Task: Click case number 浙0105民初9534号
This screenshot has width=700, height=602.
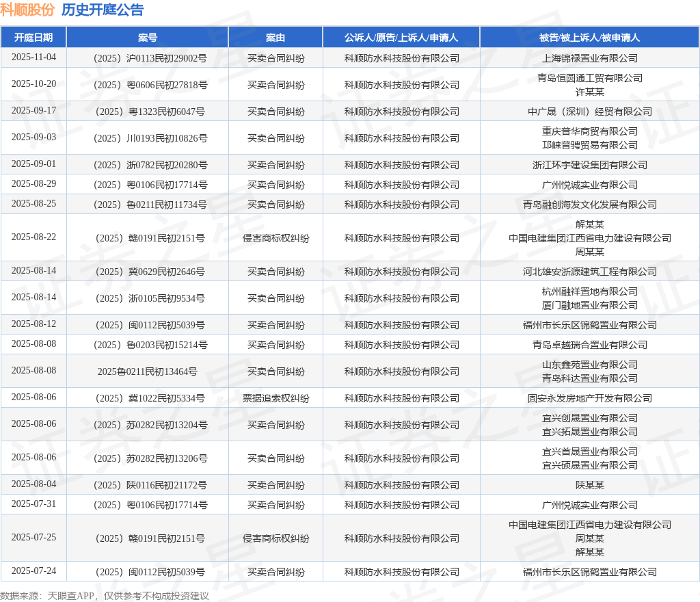Action: point(150,298)
